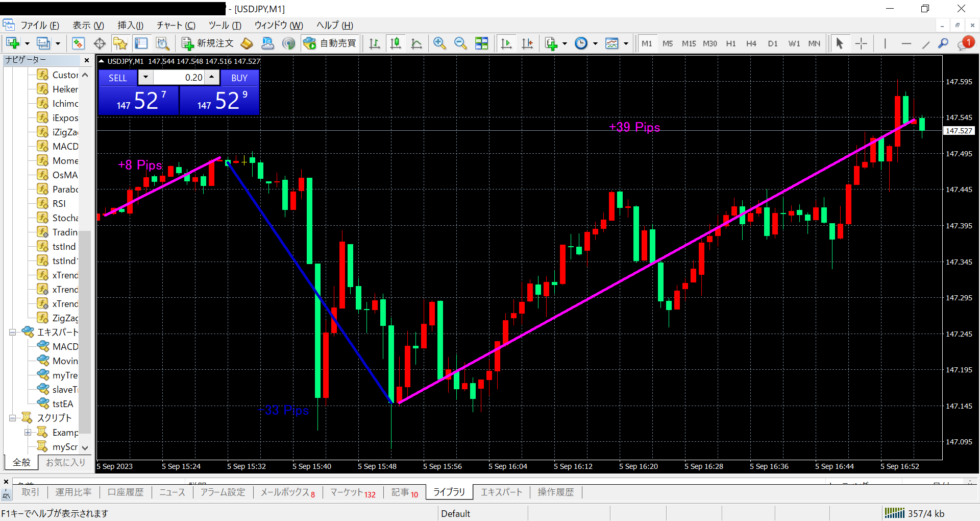Select the crosshair cursor tool
980x521 pixels.
pyautogui.click(x=861, y=43)
